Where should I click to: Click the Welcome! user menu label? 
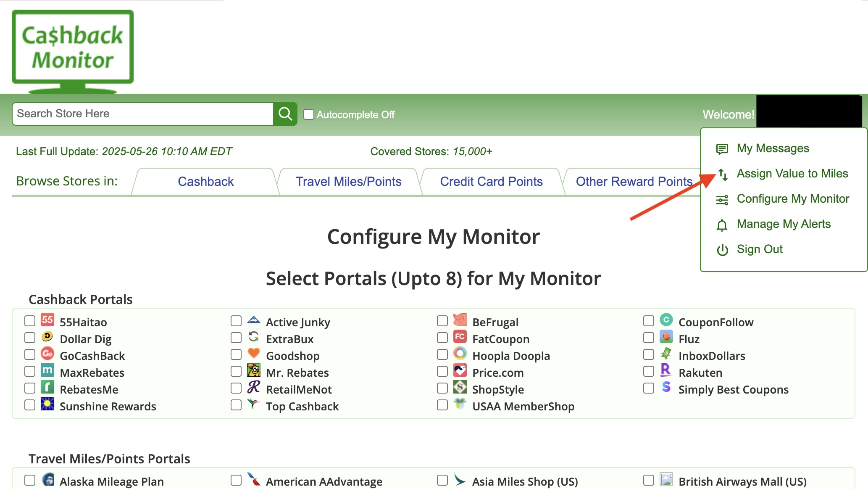[x=728, y=114]
